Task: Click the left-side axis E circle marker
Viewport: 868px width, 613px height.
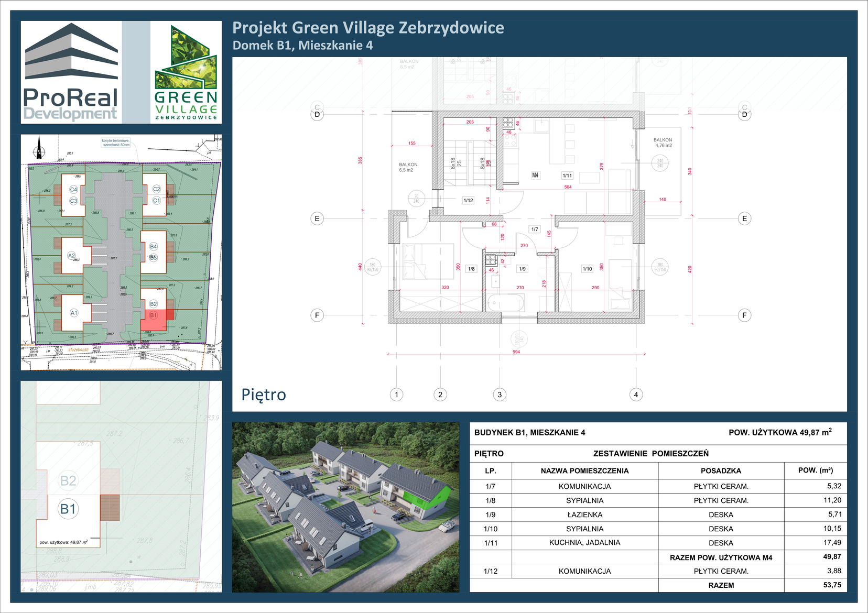Action: point(317,218)
